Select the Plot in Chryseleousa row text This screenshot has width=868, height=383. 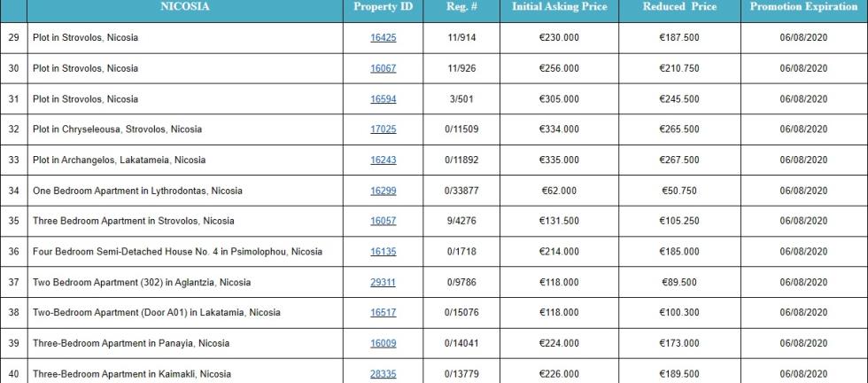tap(117, 129)
